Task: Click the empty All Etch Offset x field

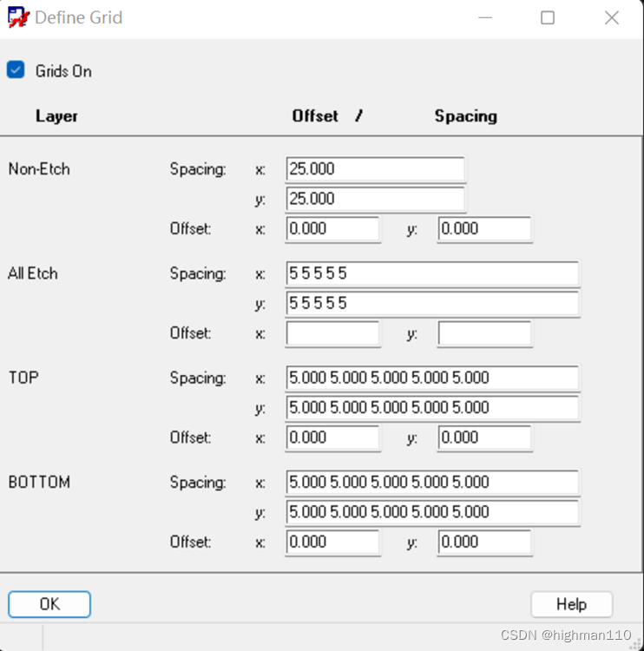Action: [332, 333]
